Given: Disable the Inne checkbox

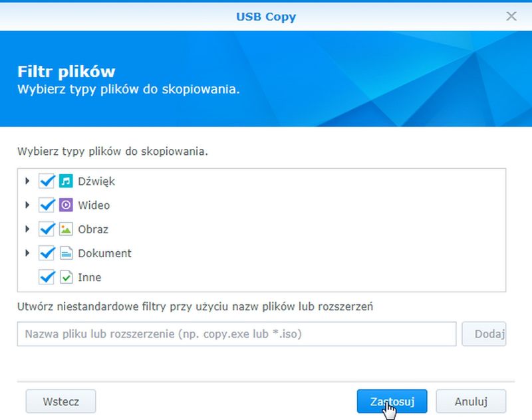Looking at the screenshot, I should tap(47, 277).
